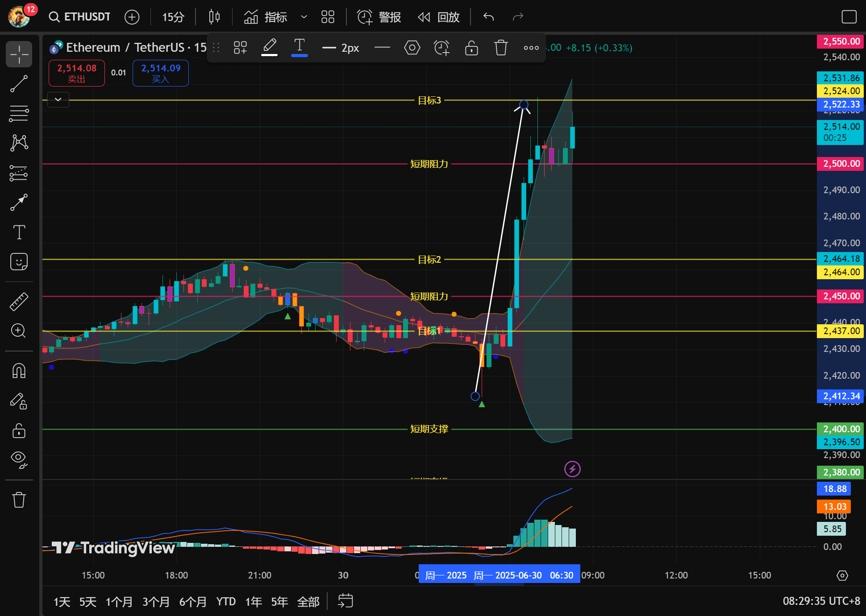Image resolution: width=866 pixels, height=616 pixels.
Task: Select the crosshair cursor tool
Action: click(19, 54)
